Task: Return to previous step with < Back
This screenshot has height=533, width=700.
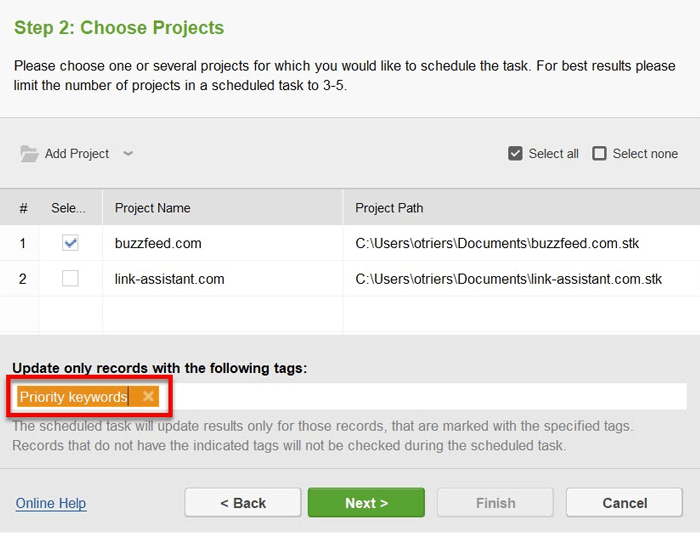Action: pyautogui.click(x=243, y=503)
